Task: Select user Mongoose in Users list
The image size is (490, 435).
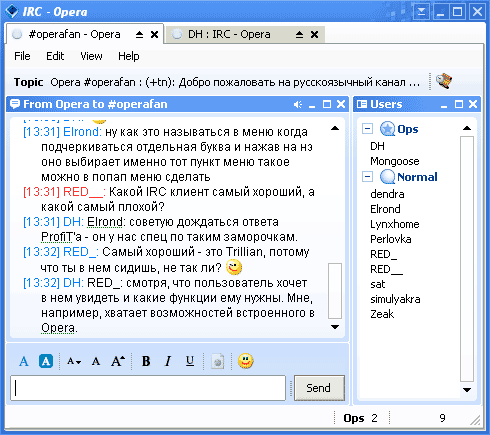Action: (395, 161)
